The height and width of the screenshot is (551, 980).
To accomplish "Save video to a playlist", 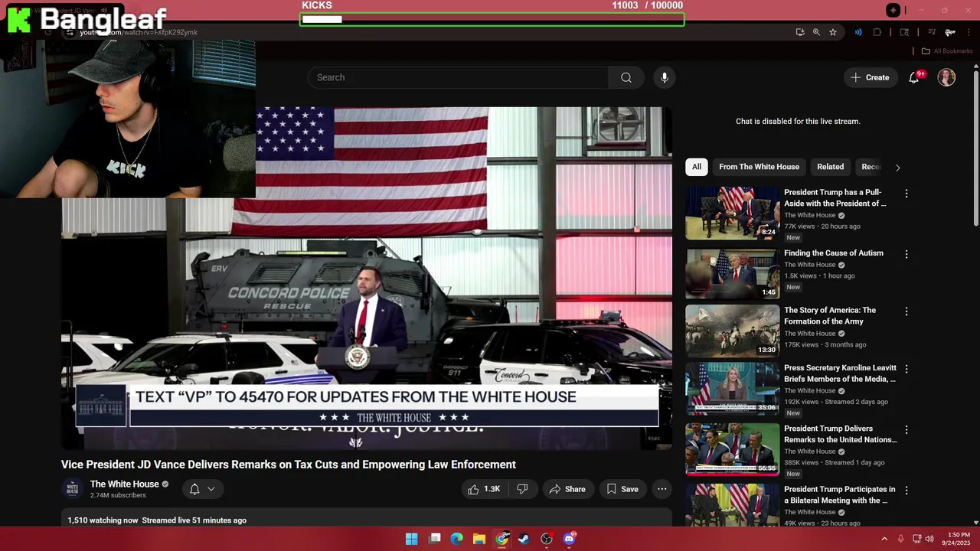I will pos(622,489).
